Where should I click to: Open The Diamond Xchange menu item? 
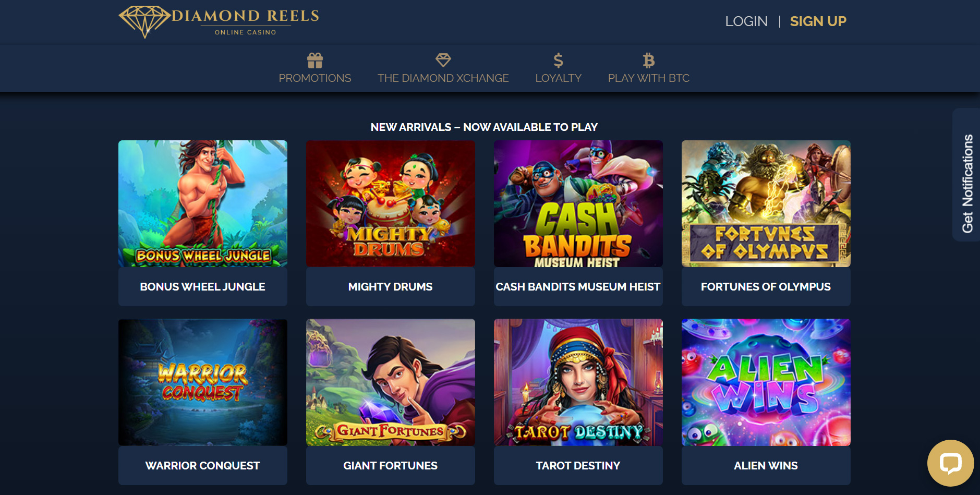(443, 78)
